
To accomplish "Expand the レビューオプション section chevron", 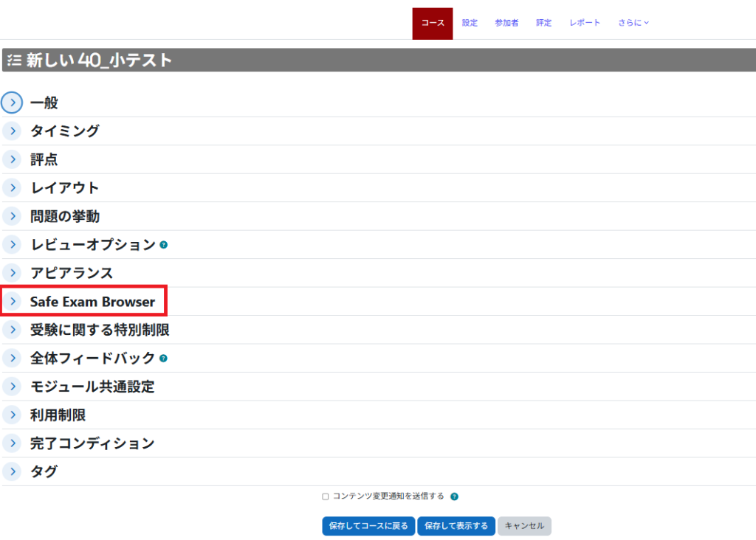I will coord(12,245).
